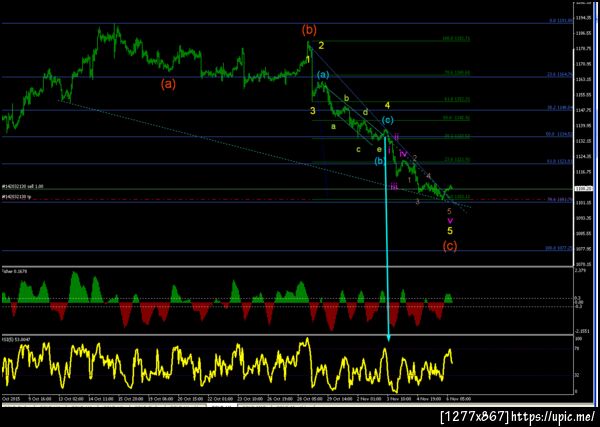Click the blue Fibonacci 38.2 level label

coord(560,108)
